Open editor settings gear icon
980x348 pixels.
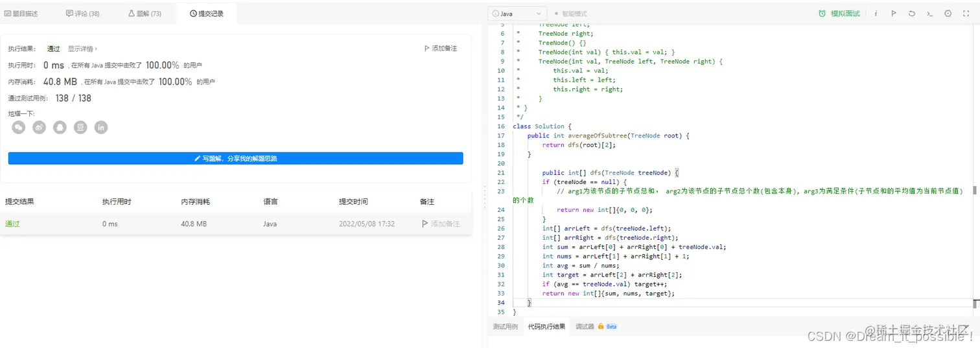[x=948, y=13]
